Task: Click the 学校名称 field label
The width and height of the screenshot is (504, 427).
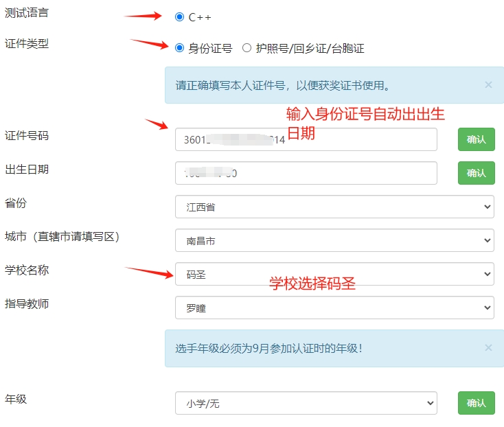Action: 27,270
